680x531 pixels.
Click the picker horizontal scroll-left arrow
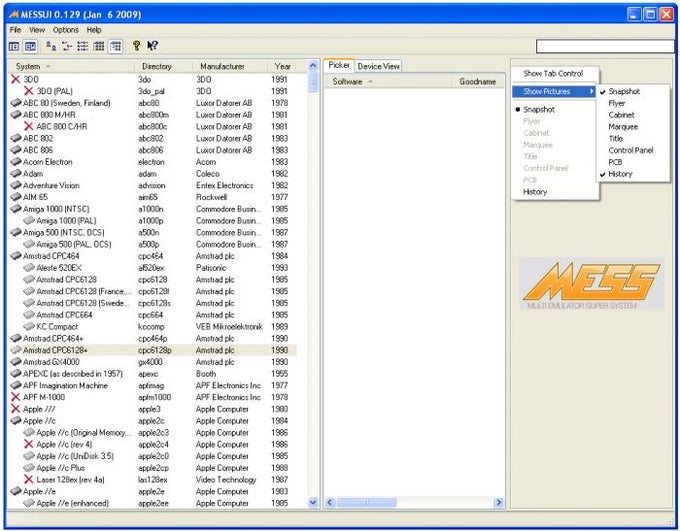pos(330,502)
